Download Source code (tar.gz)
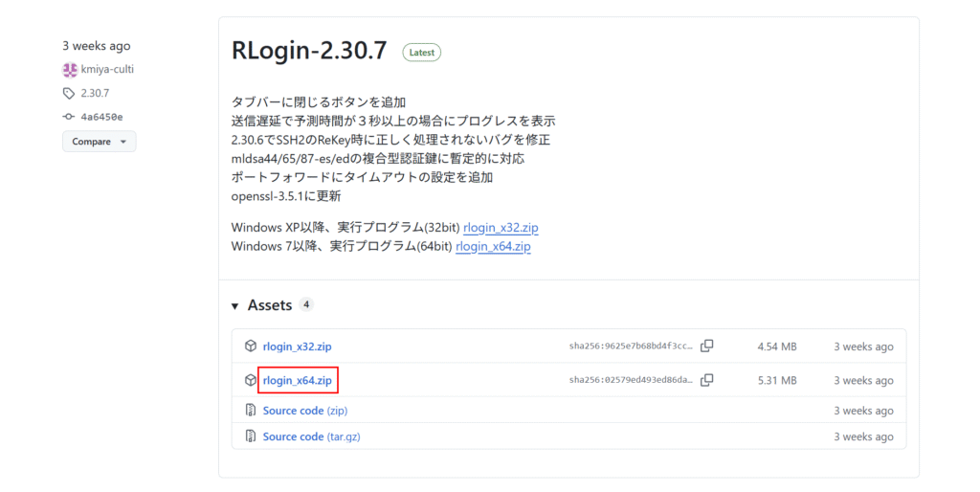Viewport: 980px width, 492px height. (311, 436)
